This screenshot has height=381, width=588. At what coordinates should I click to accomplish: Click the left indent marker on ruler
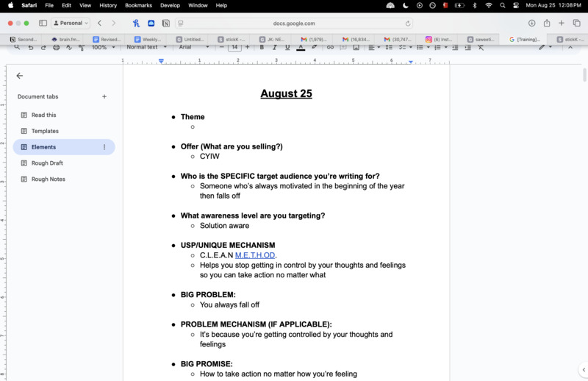161,61
